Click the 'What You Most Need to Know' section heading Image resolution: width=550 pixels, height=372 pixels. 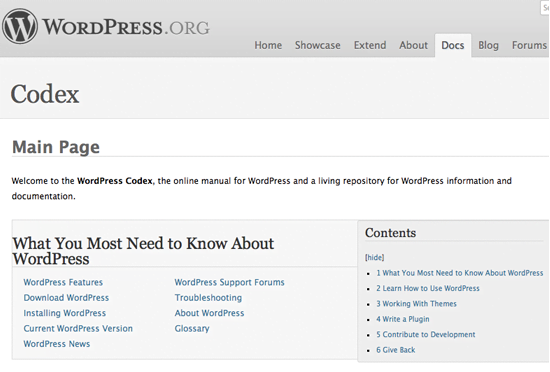143,251
